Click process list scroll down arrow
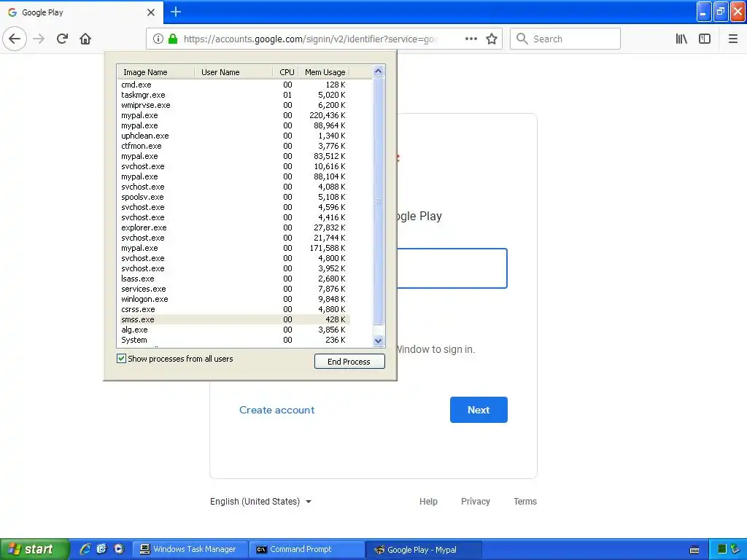 (379, 341)
